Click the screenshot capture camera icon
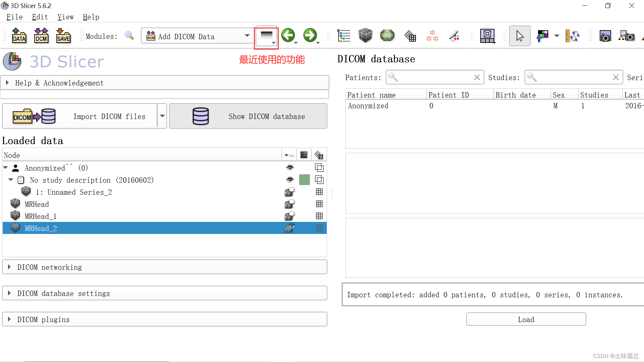This screenshot has height=362, width=644. 605,36
